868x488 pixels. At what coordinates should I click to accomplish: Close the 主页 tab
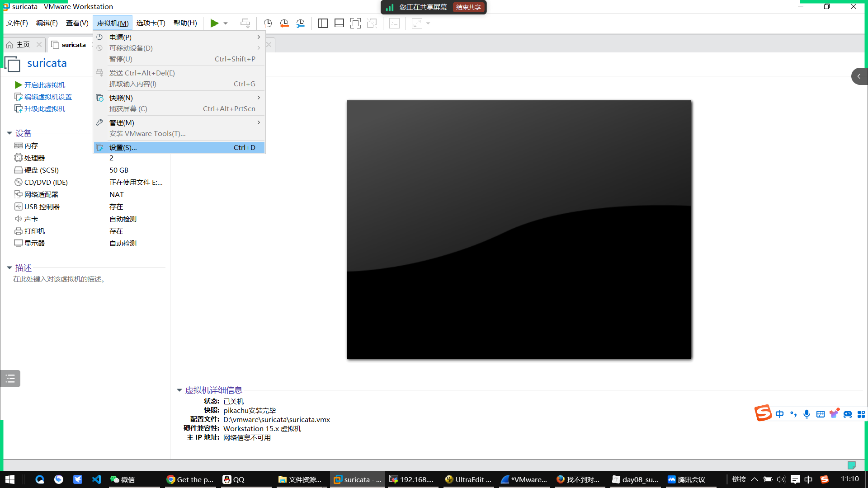(39, 44)
